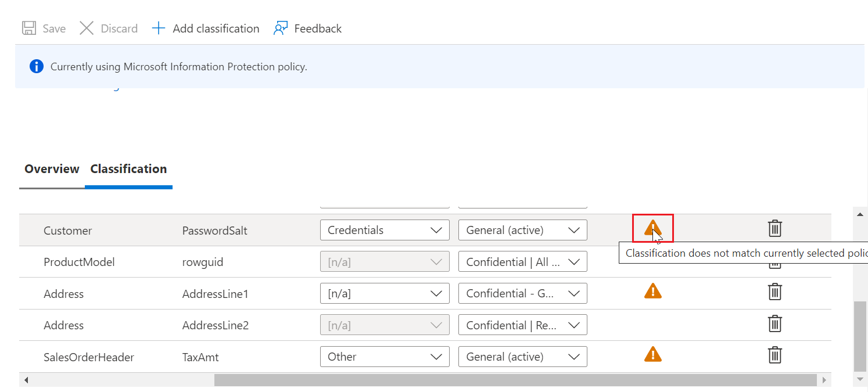Click the Discard X icon
The image size is (868, 392).
click(87, 28)
